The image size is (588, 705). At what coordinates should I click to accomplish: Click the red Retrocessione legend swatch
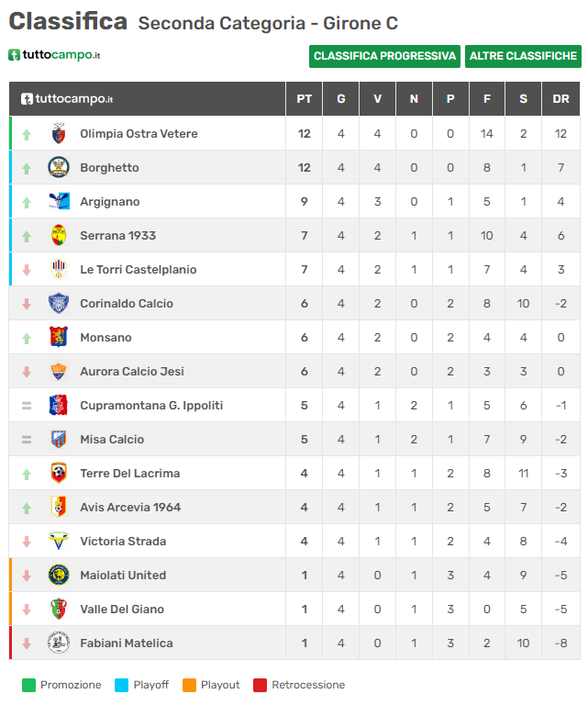pos(261,685)
